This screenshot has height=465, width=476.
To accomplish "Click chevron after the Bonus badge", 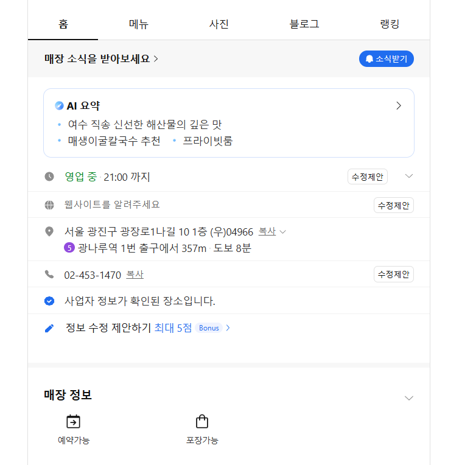I will pos(228,328).
